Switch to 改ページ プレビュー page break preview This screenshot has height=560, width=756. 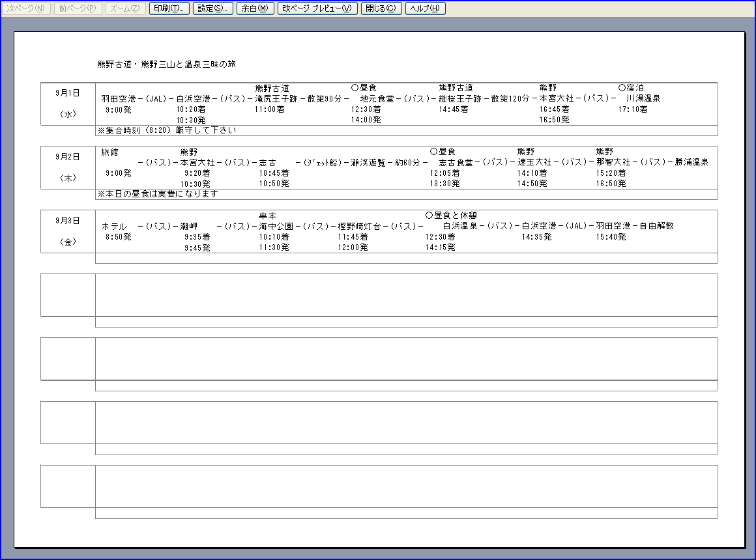(317, 8)
